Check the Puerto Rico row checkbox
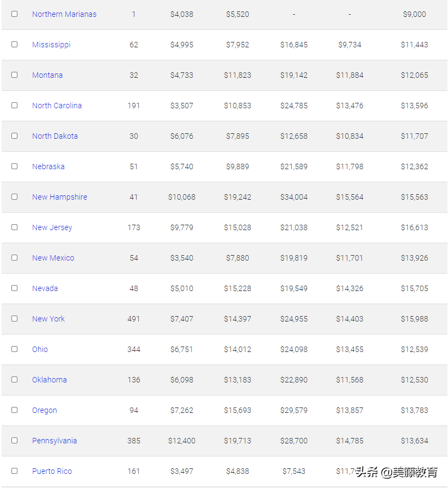 click(15, 471)
